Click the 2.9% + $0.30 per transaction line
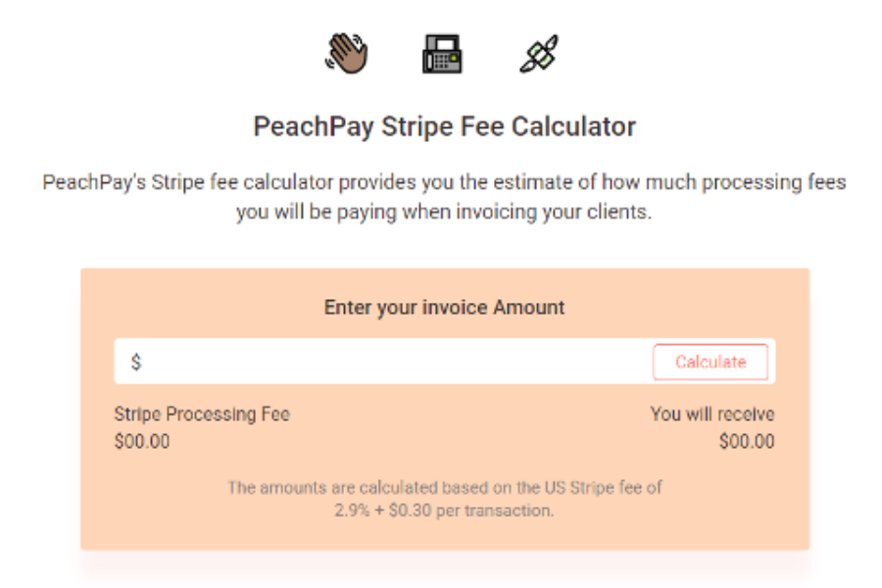Viewport: 882px width, 588px height. [444, 511]
